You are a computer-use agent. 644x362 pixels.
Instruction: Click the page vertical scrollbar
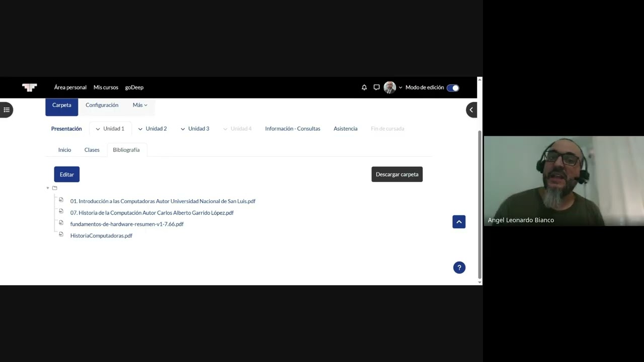coord(480,204)
